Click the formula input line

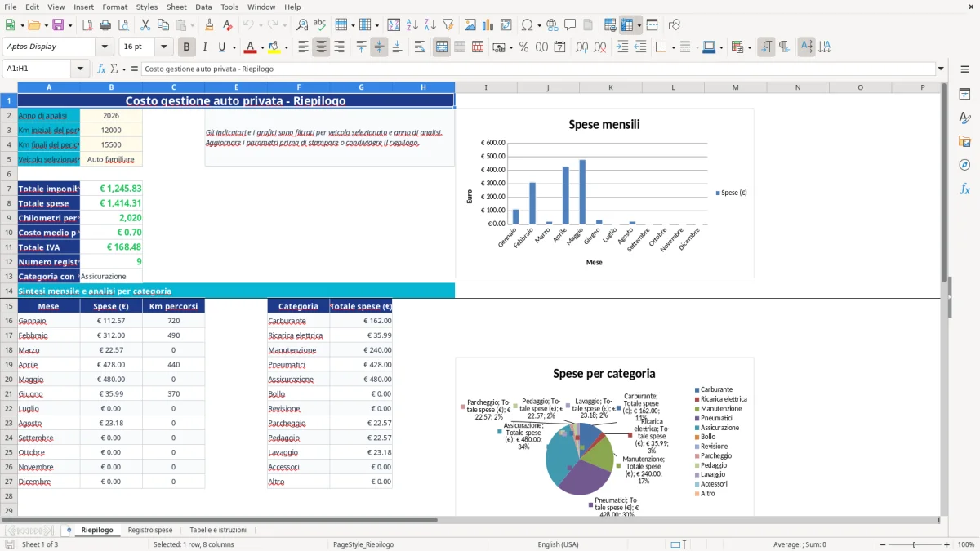538,69
